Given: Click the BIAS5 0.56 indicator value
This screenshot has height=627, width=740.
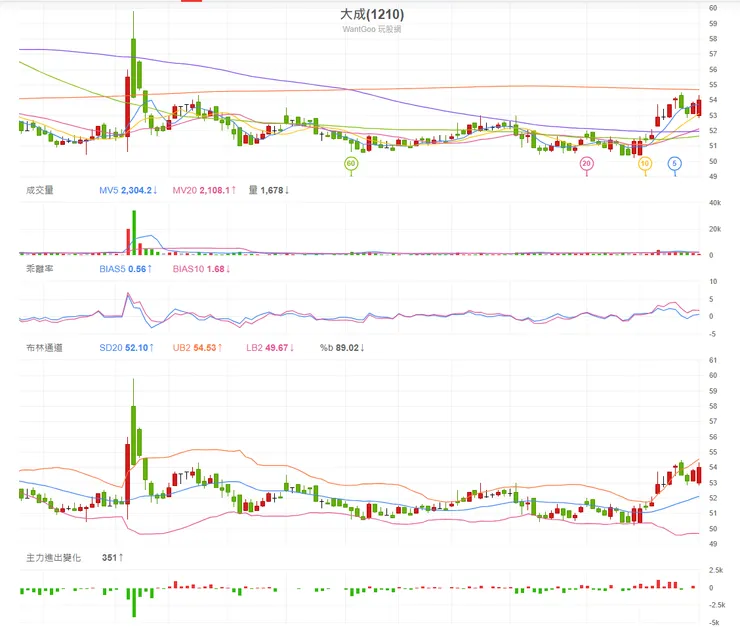Looking at the screenshot, I should pos(126,269).
